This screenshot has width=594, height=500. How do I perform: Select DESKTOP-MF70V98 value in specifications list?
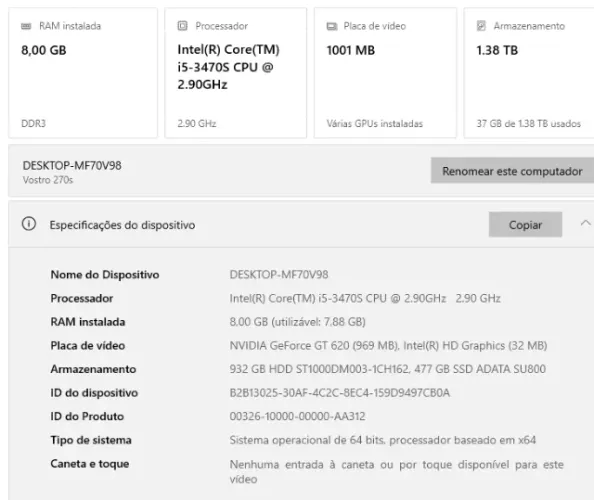tap(279, 275)
